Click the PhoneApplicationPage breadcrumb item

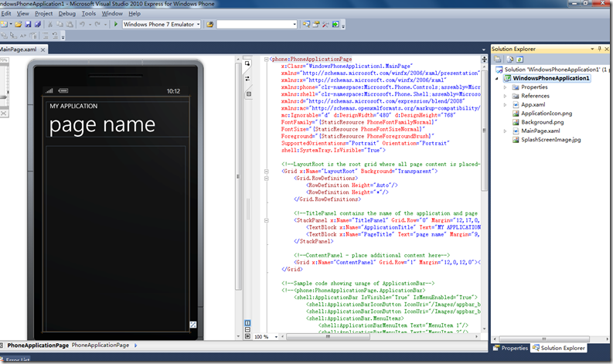pyautogui.click(x=100, y=345)
